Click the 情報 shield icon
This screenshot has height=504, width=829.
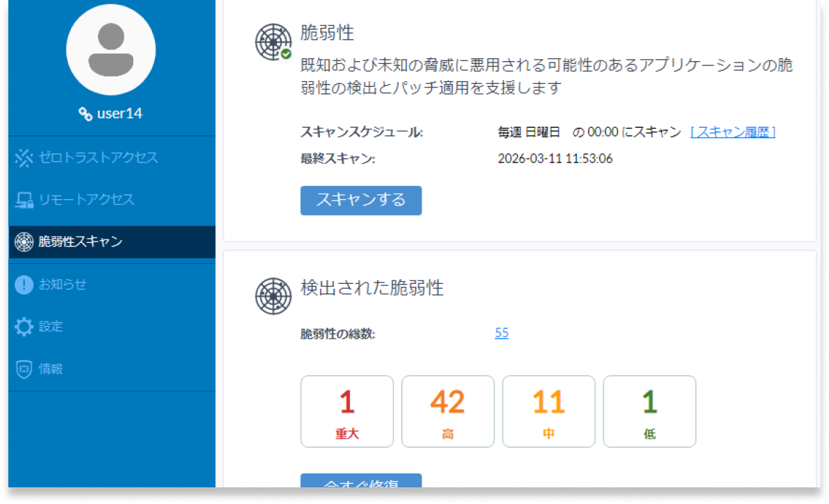[x=24, y=369]
